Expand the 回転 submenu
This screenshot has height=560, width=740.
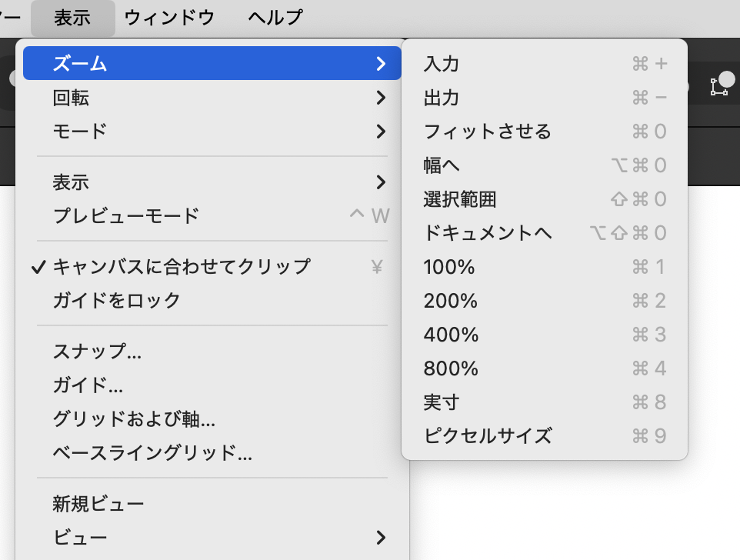pos(71,98)
